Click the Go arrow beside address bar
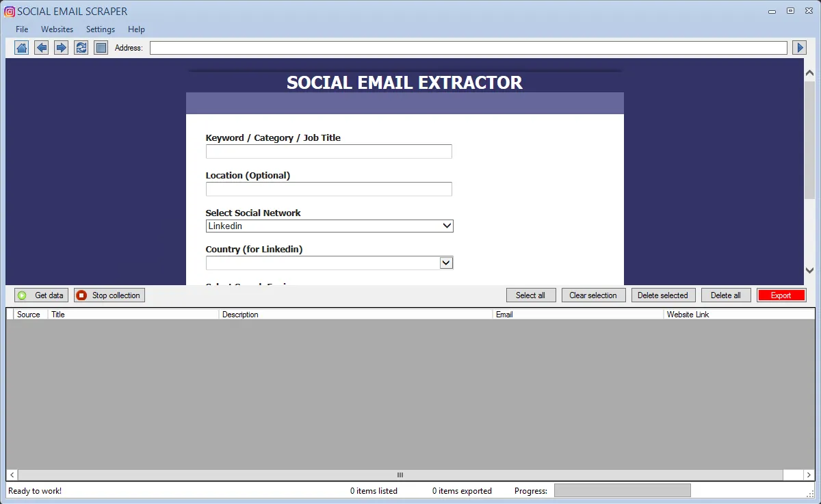Image resolution: width=821 pixels, height=504 pixels. click(x=799, y=48)
